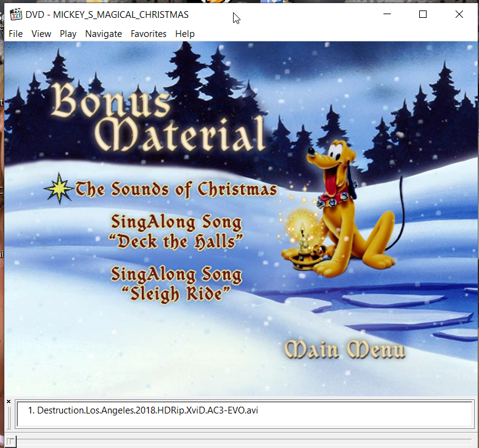Open the Play menu
This screenshot has height=448, width=479.
click(68, 34)
